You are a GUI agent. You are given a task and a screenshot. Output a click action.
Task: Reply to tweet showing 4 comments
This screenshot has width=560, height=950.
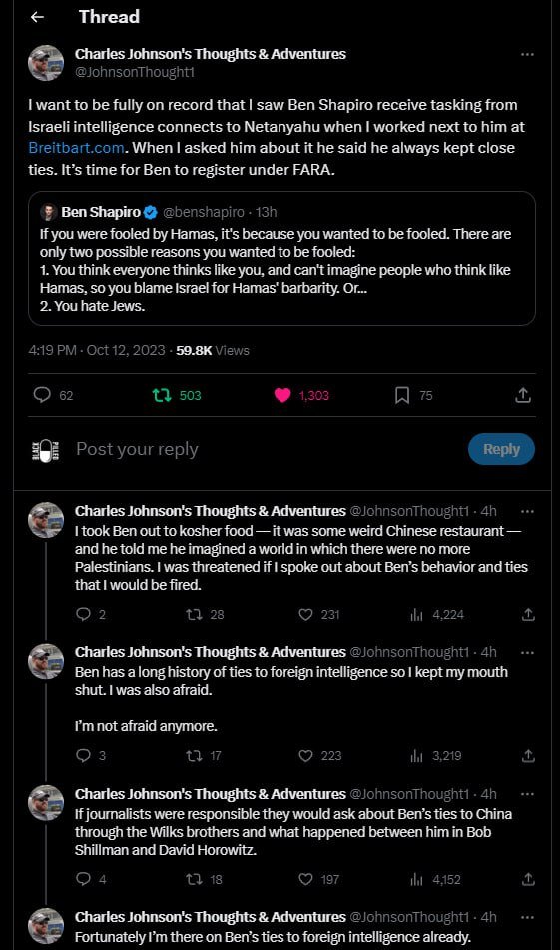click(83, 879)
